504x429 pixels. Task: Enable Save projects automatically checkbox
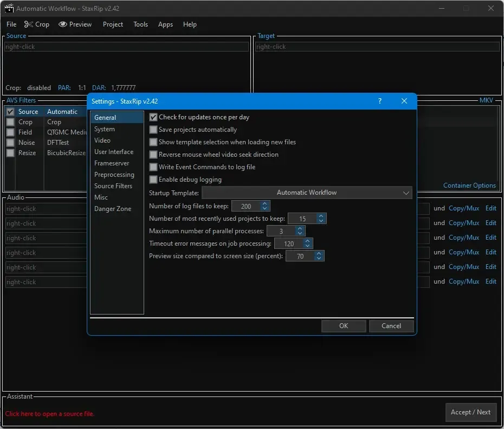[153, 130]
